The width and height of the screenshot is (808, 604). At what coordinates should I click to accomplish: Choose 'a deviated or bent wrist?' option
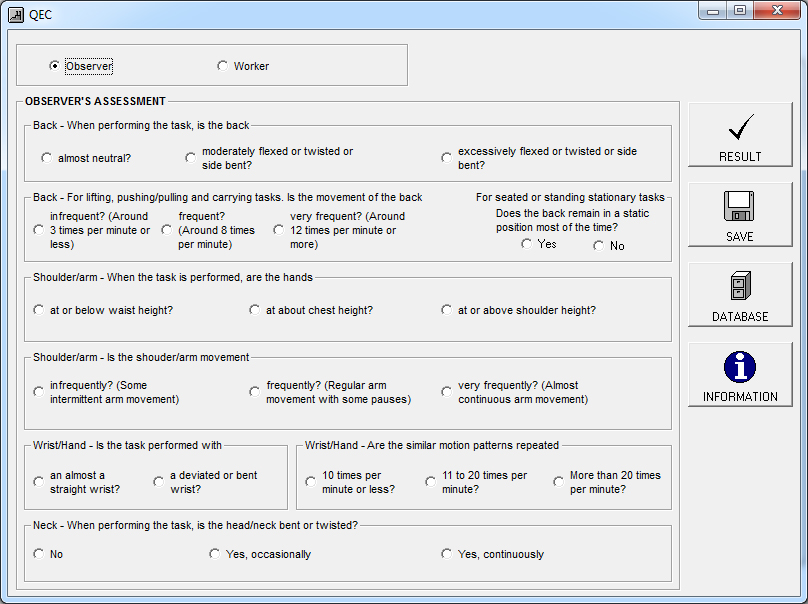pos(158,481)
